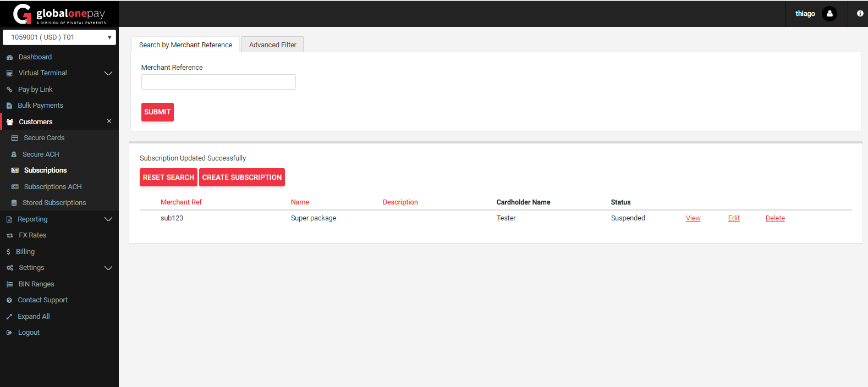868x387 pixels.
Task: Click Expand All in sidebar
Action: point(34,317)
